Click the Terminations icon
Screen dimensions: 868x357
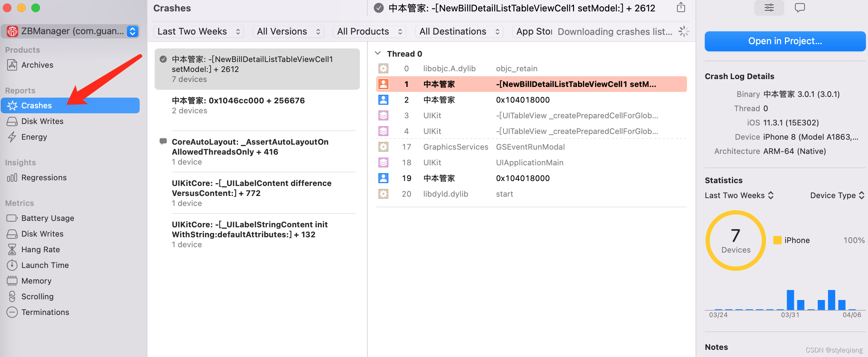click(x=12, y=312)
